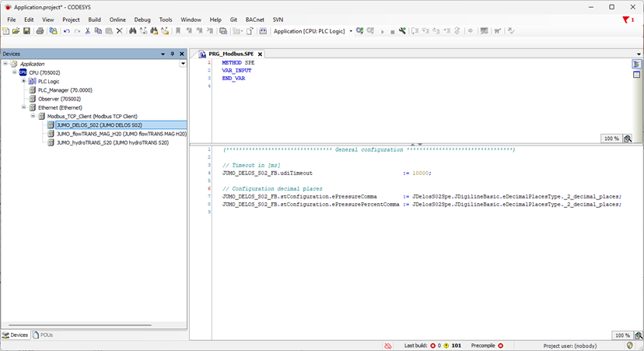Start the application with the play icon
Viewport: 644px width, 351px height.
[383, 31]
